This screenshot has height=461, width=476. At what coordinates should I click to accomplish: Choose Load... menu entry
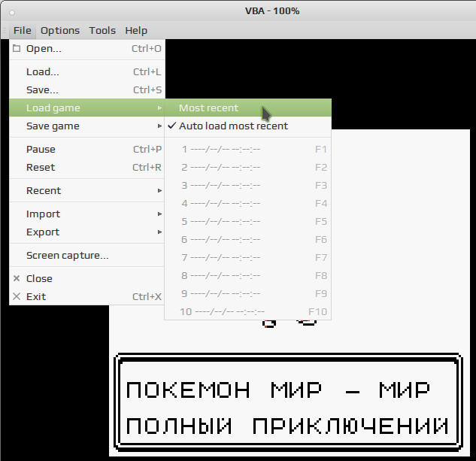[87, 72]
